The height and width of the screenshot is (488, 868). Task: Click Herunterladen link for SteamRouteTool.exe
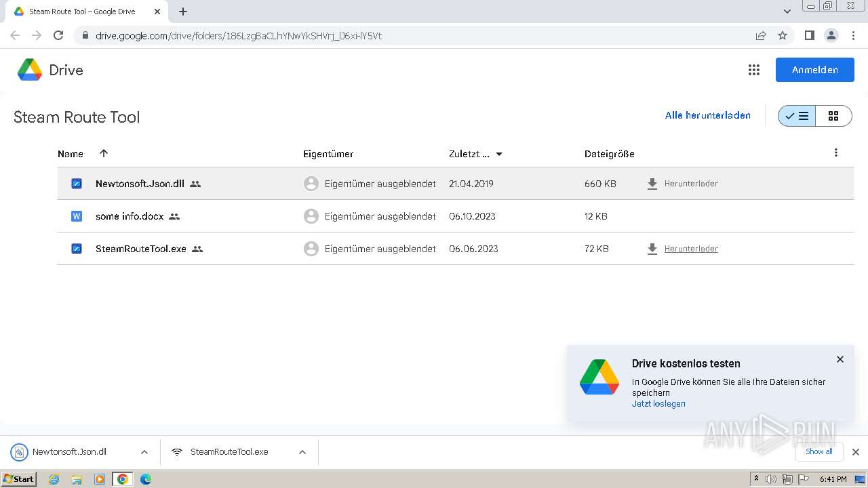[691, 249]
